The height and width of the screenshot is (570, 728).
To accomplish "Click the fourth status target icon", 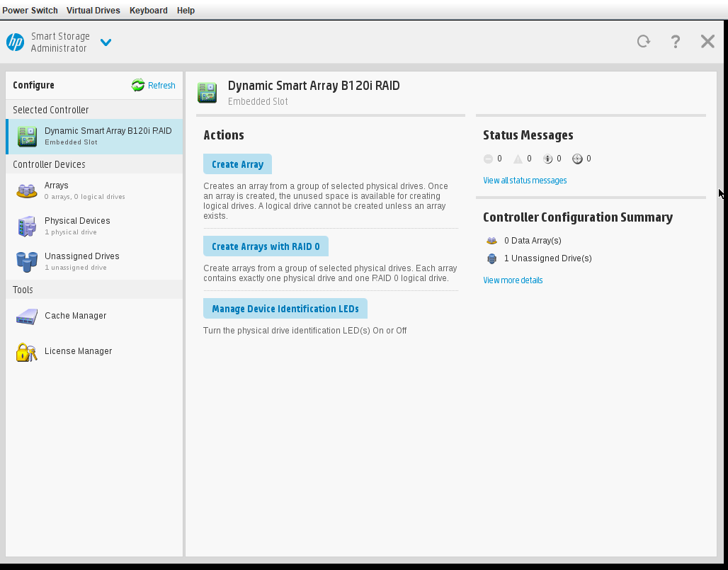I will coord(577,159).
